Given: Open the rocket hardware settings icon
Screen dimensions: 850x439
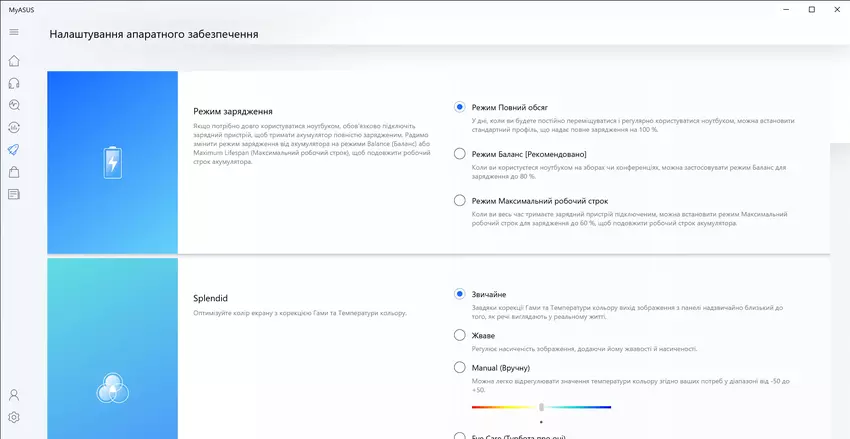Looking at the screenshot, I should click(14, 150).
